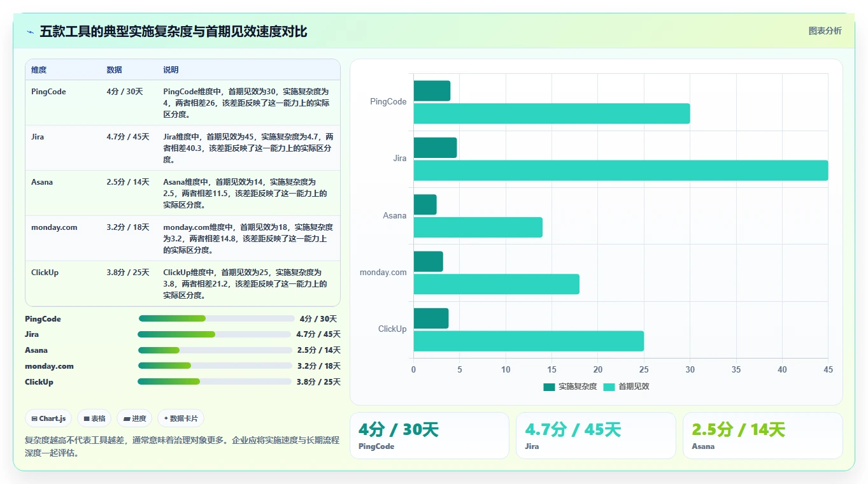Click the 进度 tag chip
Viewport: 868px width, 484px height.
point(134,418)
